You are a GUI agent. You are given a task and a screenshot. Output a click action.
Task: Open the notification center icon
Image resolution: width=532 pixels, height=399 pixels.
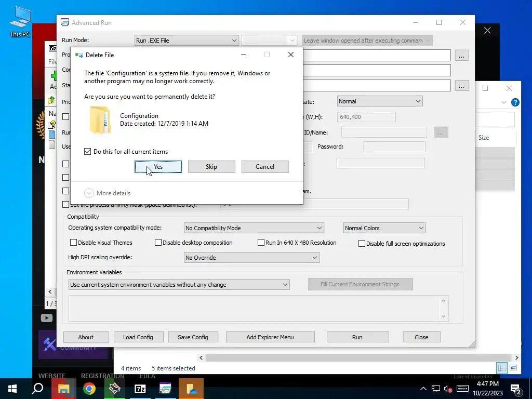click(516, 389)
